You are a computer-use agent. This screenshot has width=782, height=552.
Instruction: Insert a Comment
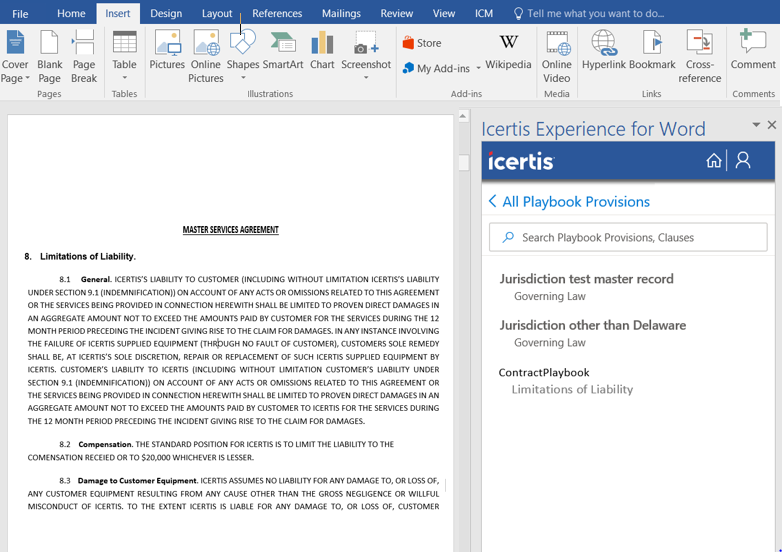(x=752, y=51)
